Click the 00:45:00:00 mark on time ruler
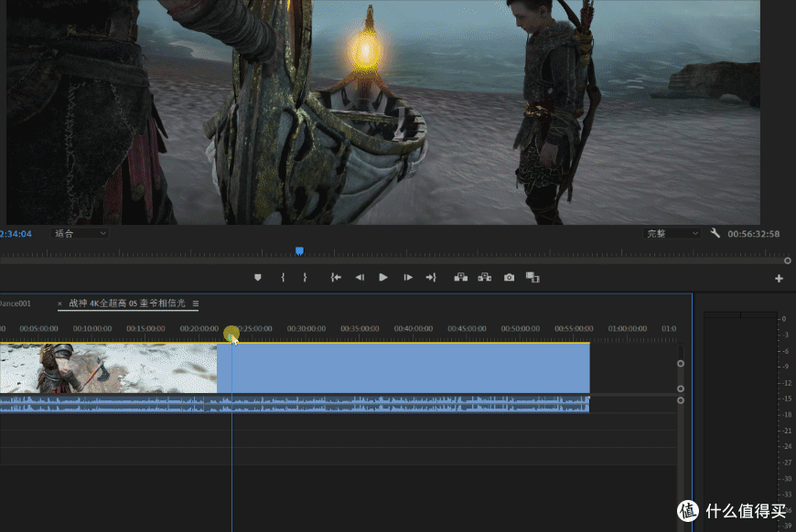This screenshot has width=796, height=532. [467, 329]
